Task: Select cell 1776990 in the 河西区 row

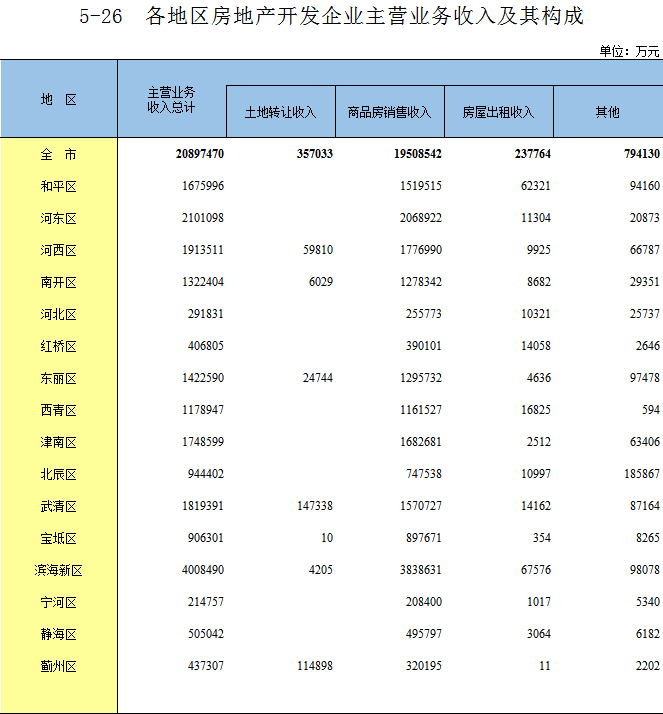Action: pyautogui.click(x=421, y=250)
